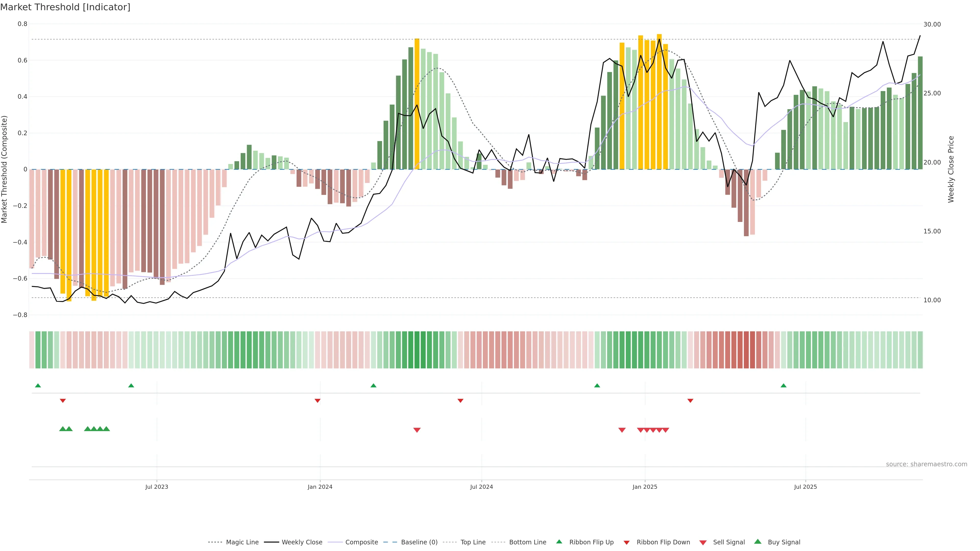Click the Ribbon Flip Down legend icon
This screenshot has height=551, width=980.
[x=627, y=543]
